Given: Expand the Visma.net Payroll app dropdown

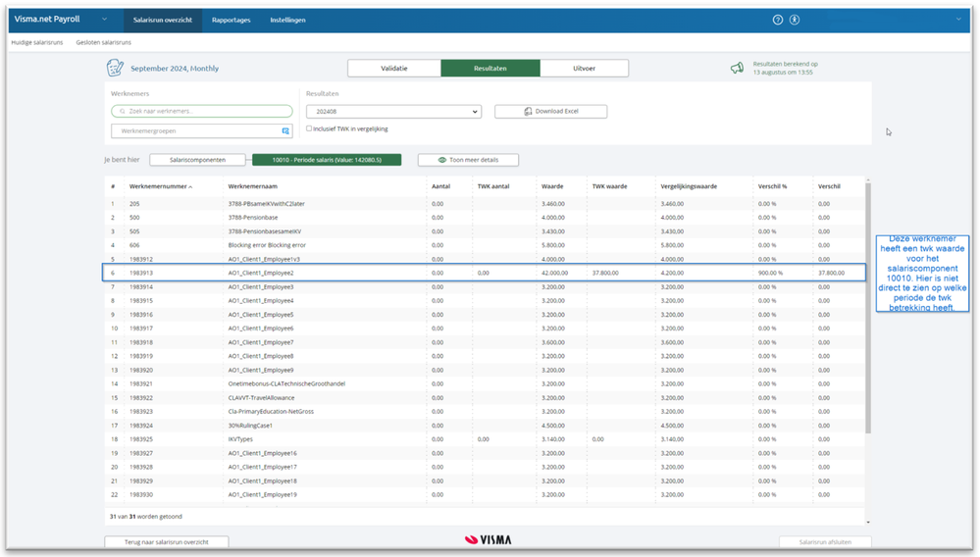Looking at the screenshot, I should pyautogui.click(x=104, y=20).
